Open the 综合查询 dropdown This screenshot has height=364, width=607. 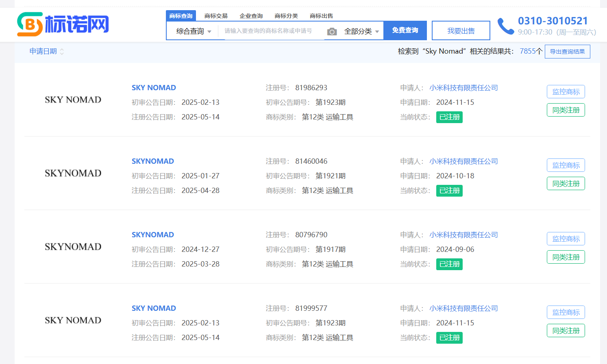(x=194, y=31)
